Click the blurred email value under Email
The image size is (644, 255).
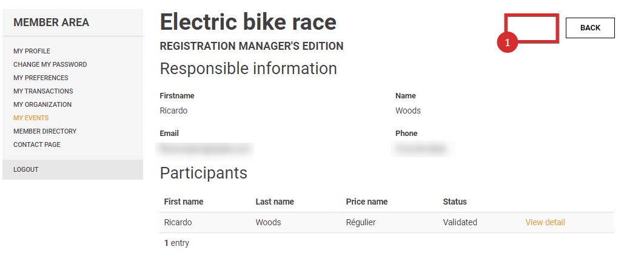pos(205,149)
